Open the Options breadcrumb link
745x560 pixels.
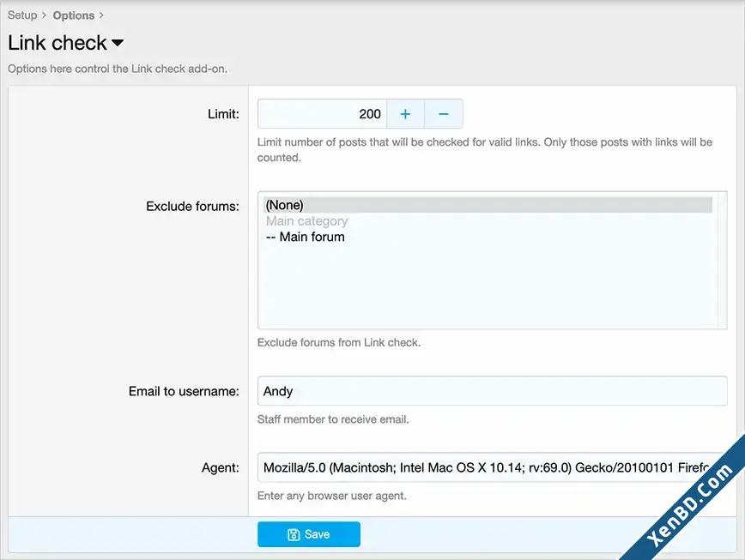click(x=74, y=15)
